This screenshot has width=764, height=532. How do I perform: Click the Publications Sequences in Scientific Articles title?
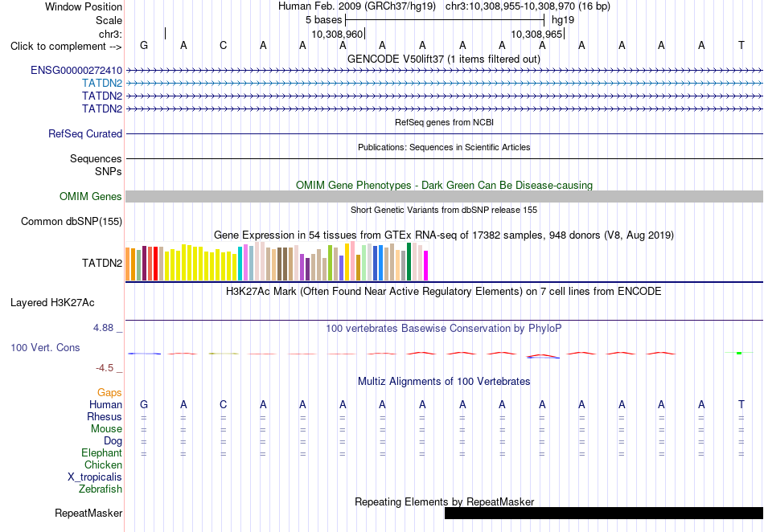(x=444, y=148)
